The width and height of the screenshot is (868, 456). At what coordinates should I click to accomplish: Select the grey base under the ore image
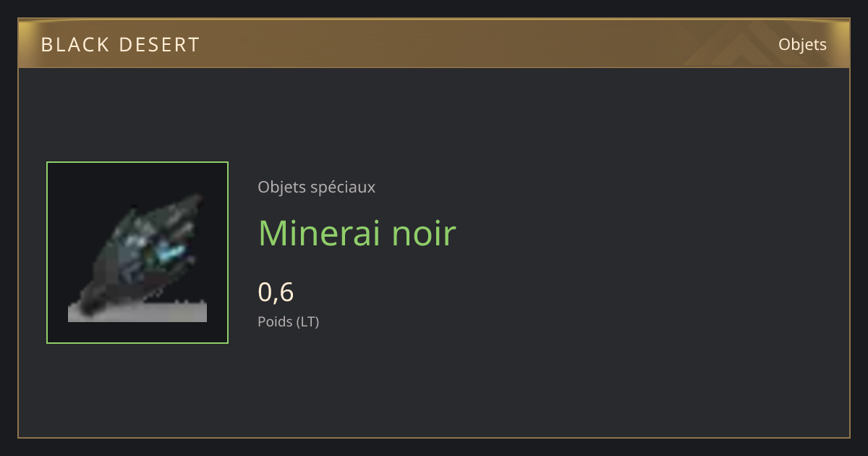coord(137,312)
